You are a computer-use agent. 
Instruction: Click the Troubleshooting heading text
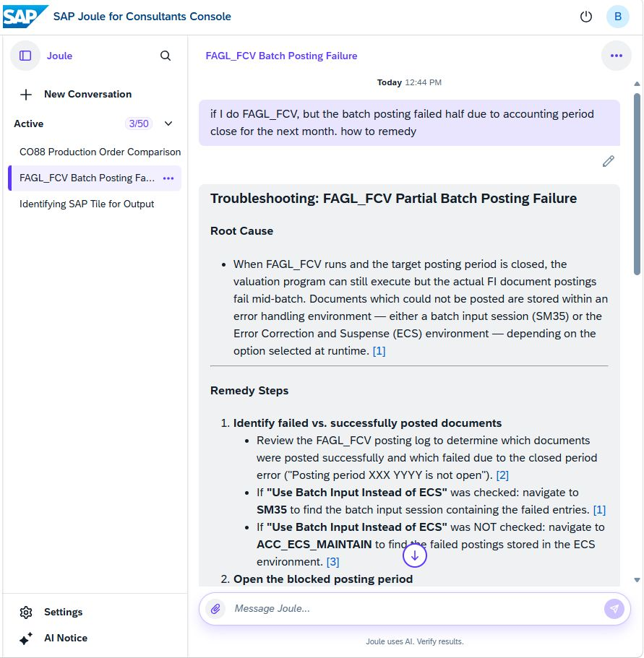pos(393,198)
